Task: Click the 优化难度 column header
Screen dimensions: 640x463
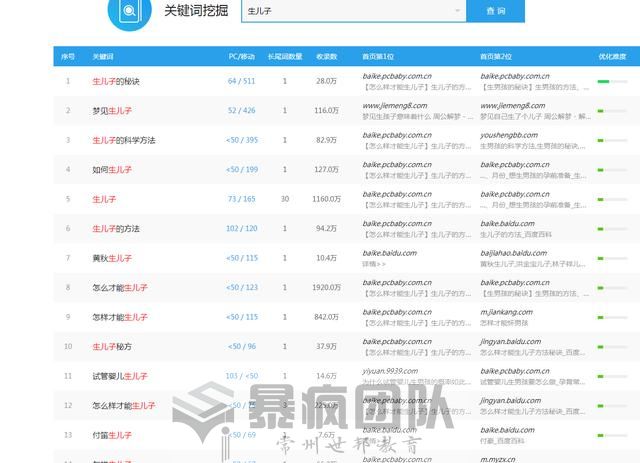Action: click(612, 56)
